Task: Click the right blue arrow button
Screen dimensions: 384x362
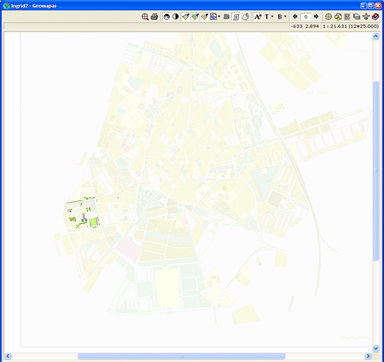Action: click(316, 16)
